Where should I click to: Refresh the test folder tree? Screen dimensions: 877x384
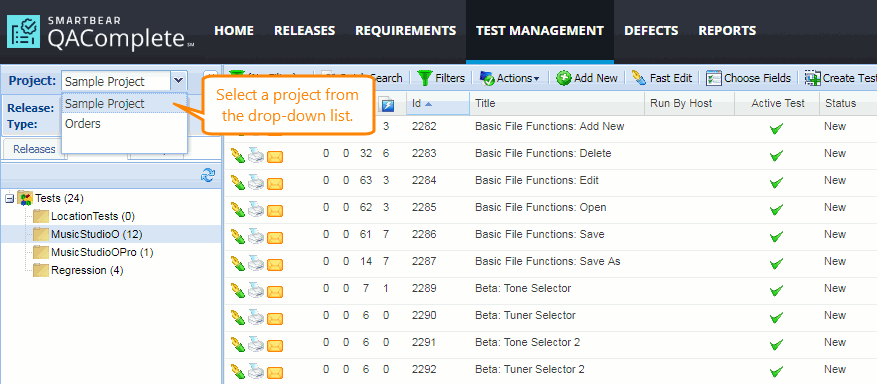pyautogui.click(x=208, y=176)
